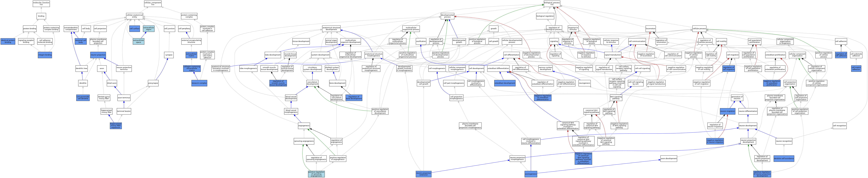The width and height of the screenshot is (868, 178).
Task: Select the 'anatomical structure development' node
Action: coord(331,29)
